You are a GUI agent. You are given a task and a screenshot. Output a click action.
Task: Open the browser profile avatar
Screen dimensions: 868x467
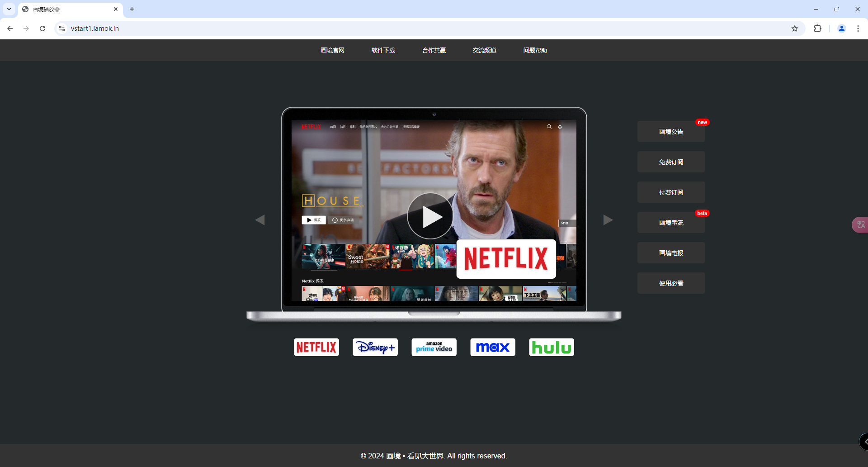coord(842,29)
